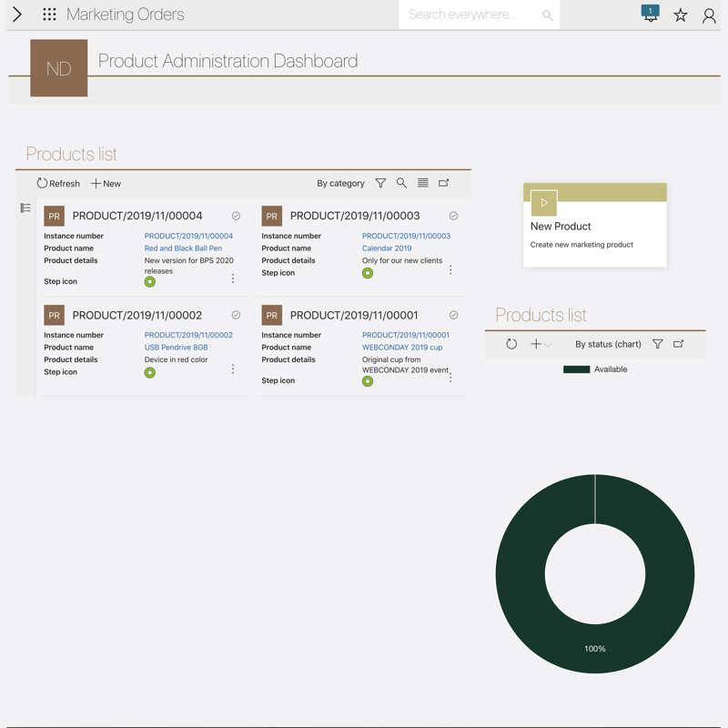Click the export icon beside By category
This screenshot has height=728, width=728.
pyautogui.click(x=444, y=183)
